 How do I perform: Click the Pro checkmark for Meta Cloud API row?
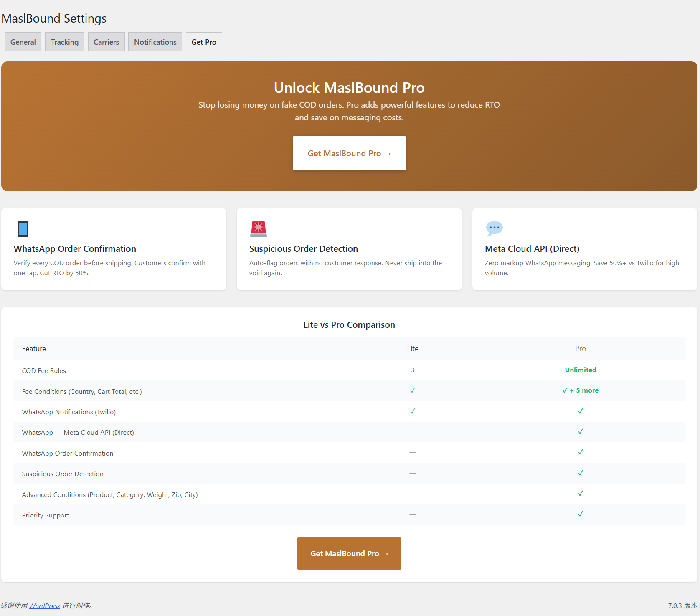pyautogui.click(x=581, y=432)
